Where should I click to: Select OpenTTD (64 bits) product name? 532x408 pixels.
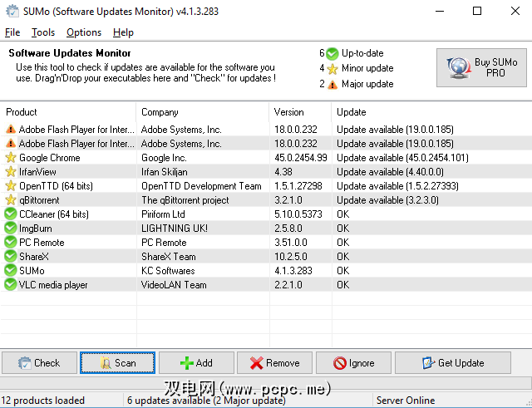[x=56, y=186]
